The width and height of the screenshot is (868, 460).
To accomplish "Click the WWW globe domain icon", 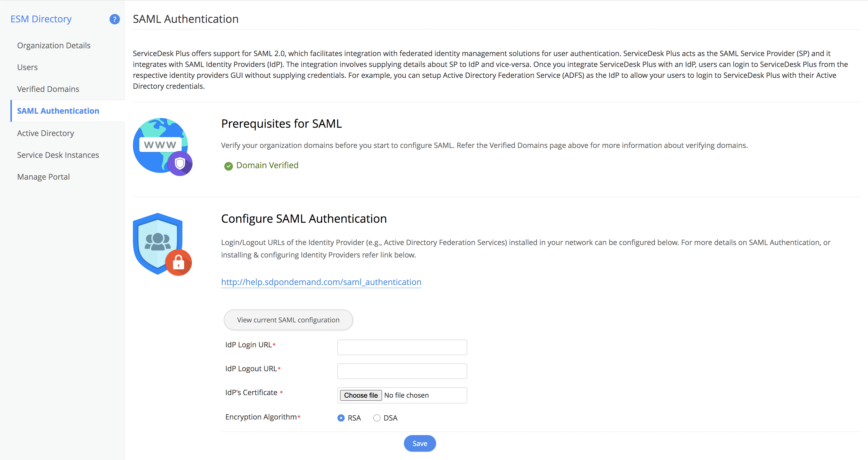I will click(x=163, y=147).
